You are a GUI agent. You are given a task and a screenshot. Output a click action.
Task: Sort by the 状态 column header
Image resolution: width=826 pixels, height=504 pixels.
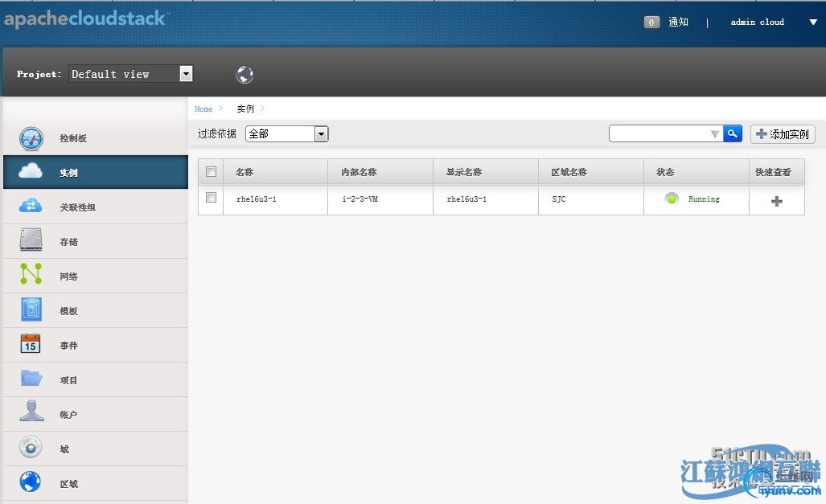tap(697, 172)
